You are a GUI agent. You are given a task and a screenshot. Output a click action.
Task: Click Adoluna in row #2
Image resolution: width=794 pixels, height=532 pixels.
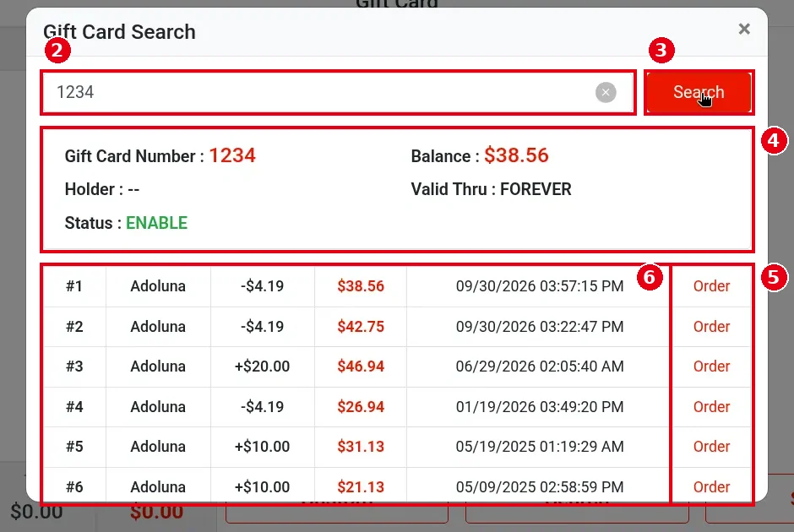click(158, 327)
